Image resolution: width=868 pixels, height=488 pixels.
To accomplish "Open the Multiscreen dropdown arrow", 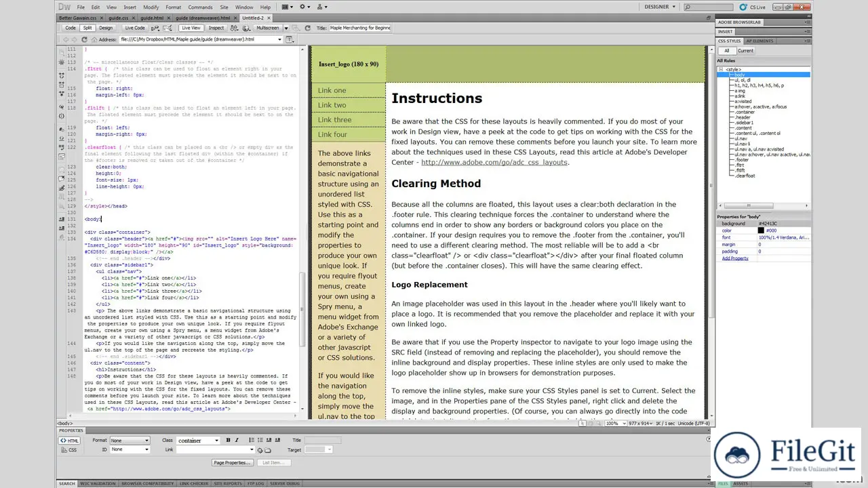I will click(x=286, y=28).
